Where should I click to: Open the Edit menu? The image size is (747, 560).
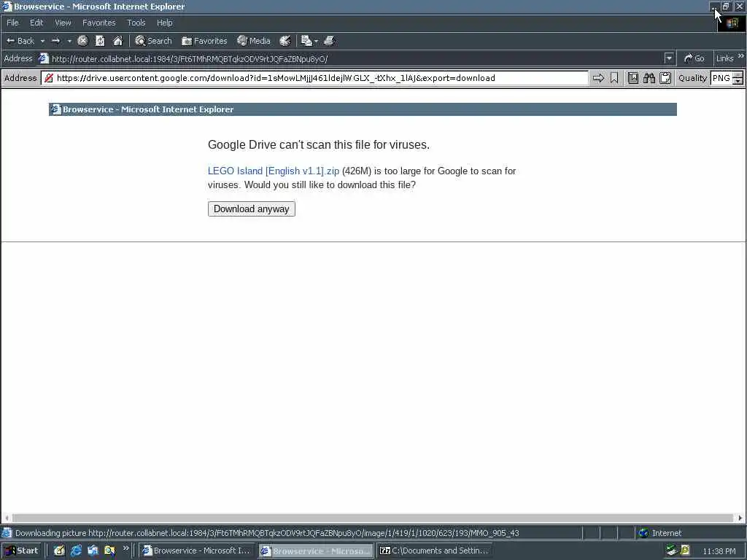pyautogui.click(x=36, y=23)
